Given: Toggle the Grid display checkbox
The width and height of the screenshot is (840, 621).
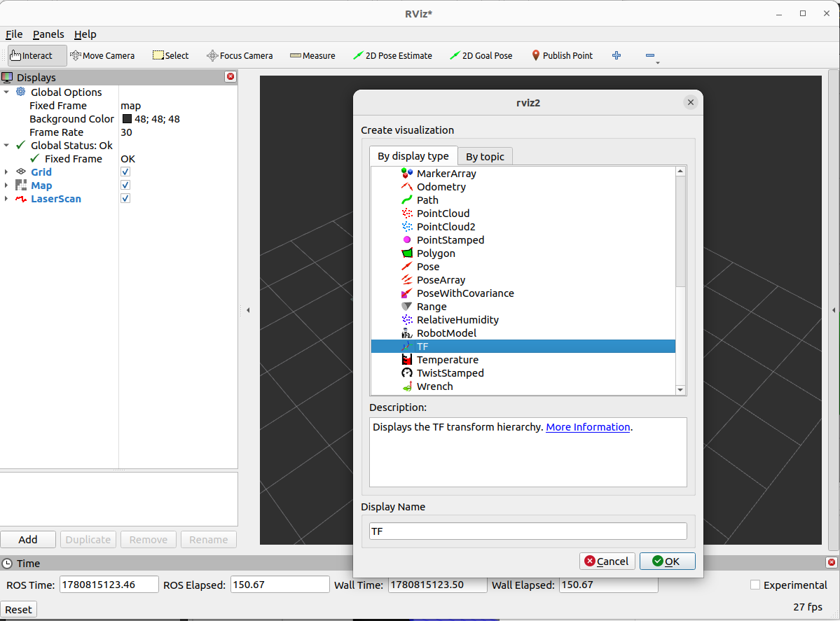Looking at the screenshot, I should coord(125,172).
